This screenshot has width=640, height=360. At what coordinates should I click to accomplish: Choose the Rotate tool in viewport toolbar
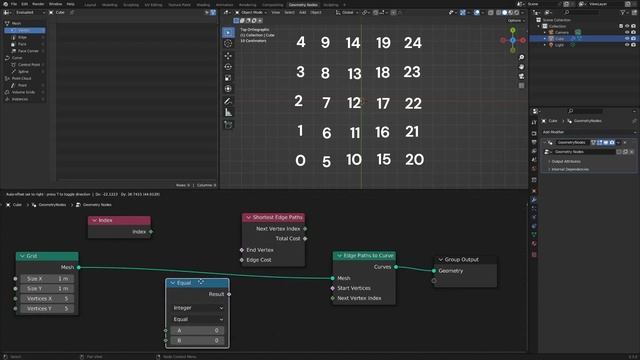228,67
